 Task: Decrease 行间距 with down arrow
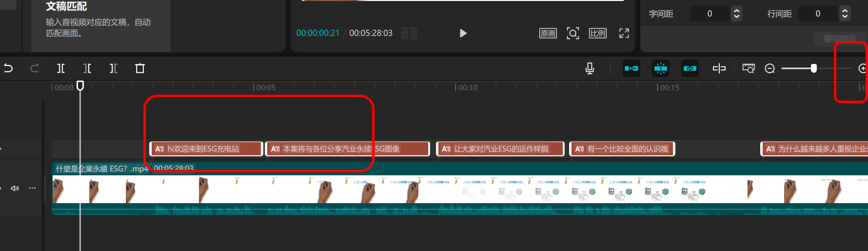tap(845, 17)
